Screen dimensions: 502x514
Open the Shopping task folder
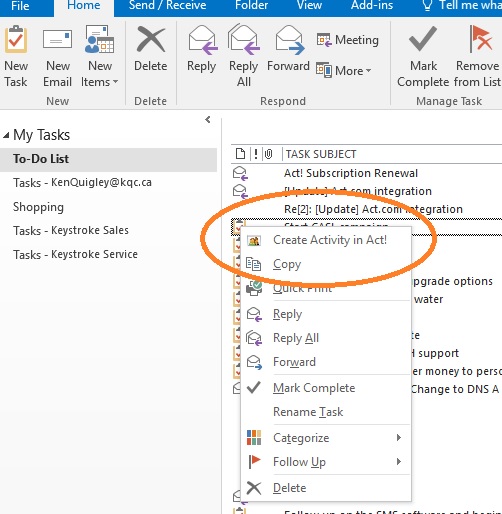tap(38, 207)
